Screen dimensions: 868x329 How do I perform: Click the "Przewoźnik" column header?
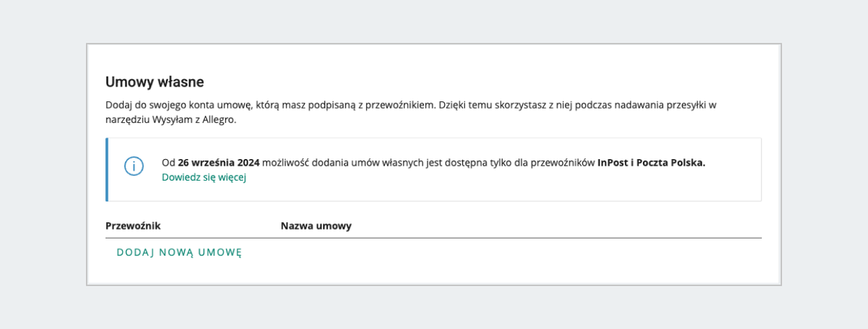click(x=133, y=226)
